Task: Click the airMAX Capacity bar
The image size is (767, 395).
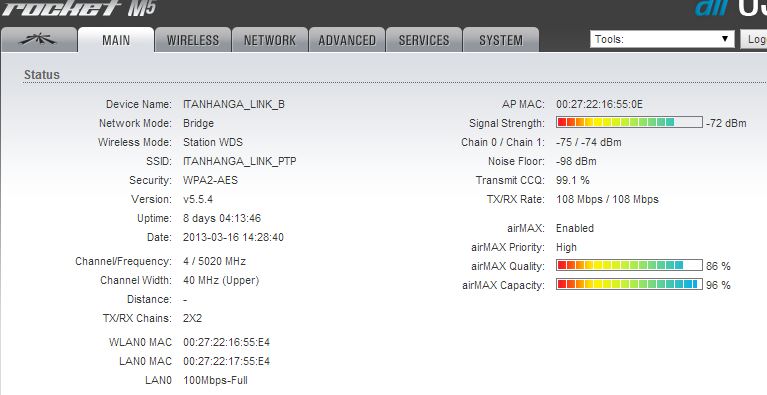Action: (x=629, y=285)
